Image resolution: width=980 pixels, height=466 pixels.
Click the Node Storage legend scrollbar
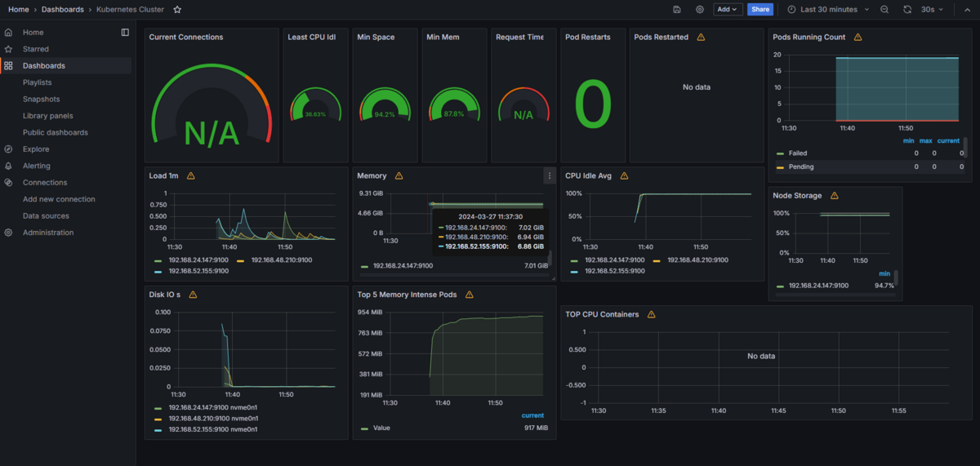[x=896, y=279]
